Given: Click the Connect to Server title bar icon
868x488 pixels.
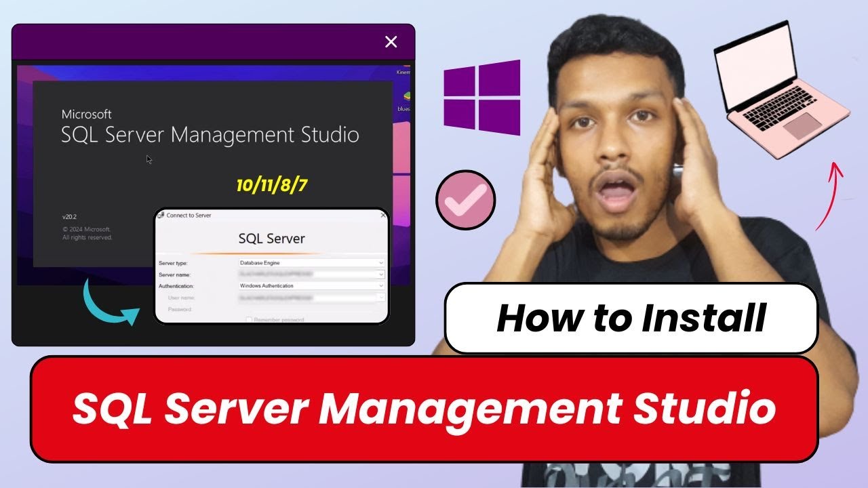Looking at the screenshot, I should coord(161,215).
